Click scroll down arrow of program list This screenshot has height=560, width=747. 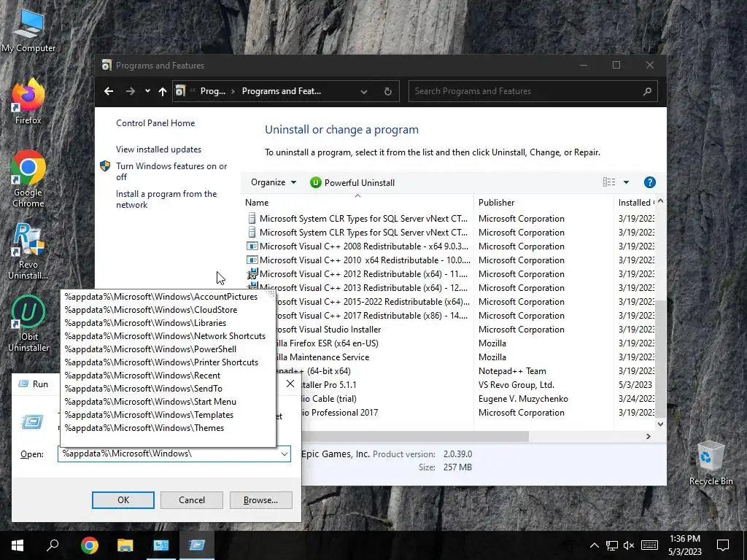[660, 424]
